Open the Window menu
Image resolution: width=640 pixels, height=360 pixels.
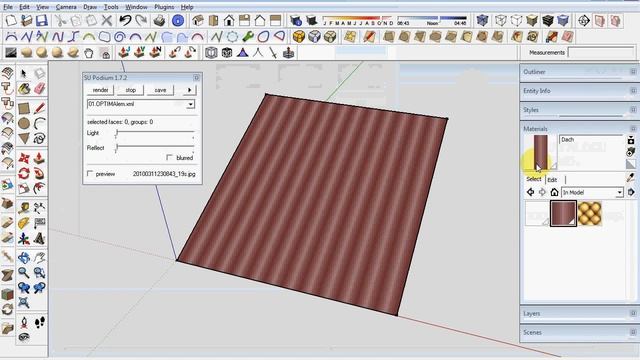pos(136,7)
